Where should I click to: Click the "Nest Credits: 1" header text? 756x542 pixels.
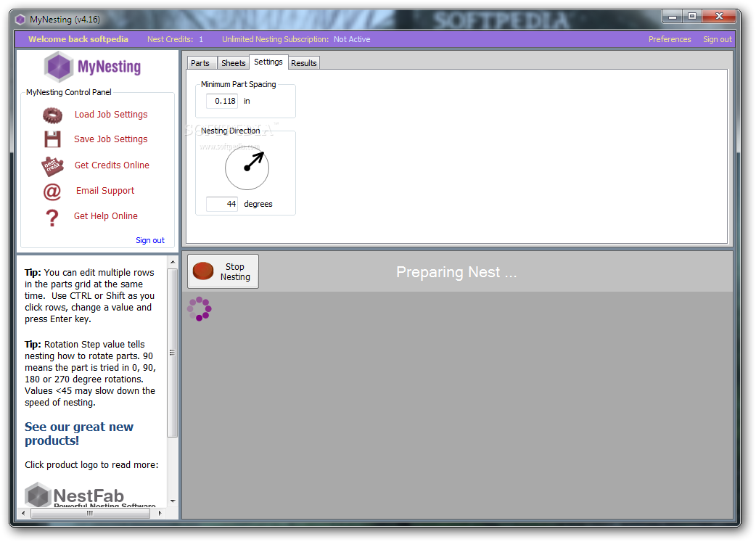coord(175,39)
